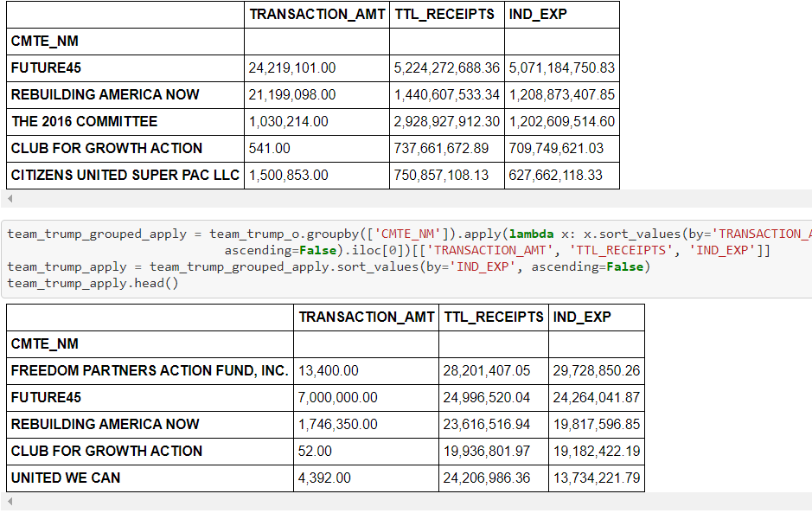The width and height of the screenshot is (812, 526).
Task: Click the code cell line starting team_trump_grouped_apply
Action: pyautogui.click(x=104, y=234)
